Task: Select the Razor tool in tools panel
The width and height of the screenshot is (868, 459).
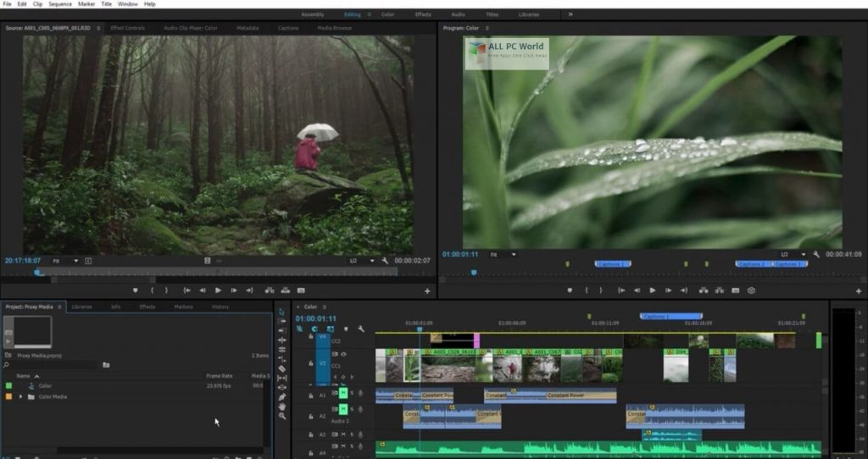Action: coord(282,368)
